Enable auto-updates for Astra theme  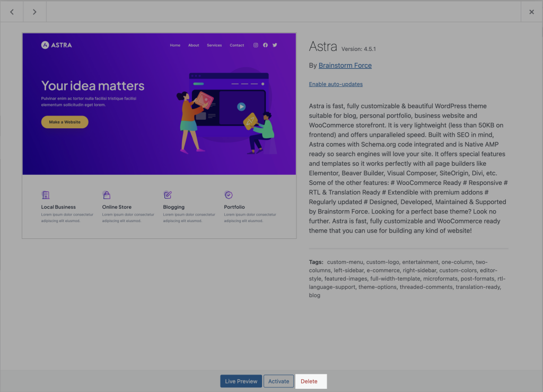336,84
